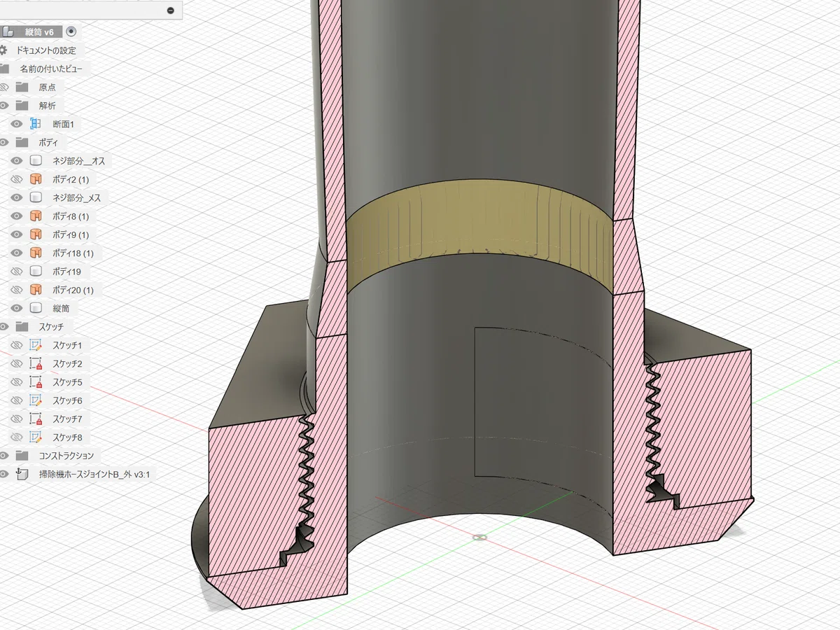Click the ネジ部分_メス body icon
Screen dimensions: 840x630
point(36,197)
